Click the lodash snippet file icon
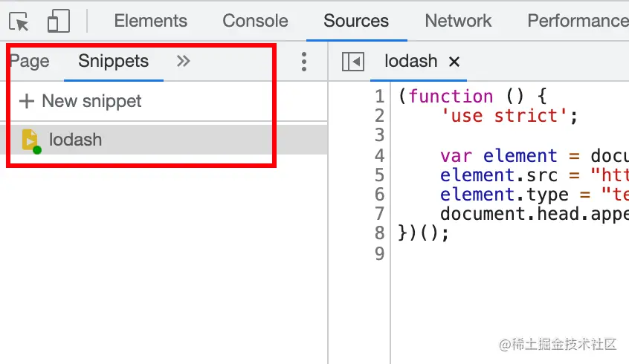The width and height of the screenshot is (629, 364). coord(31,140)
